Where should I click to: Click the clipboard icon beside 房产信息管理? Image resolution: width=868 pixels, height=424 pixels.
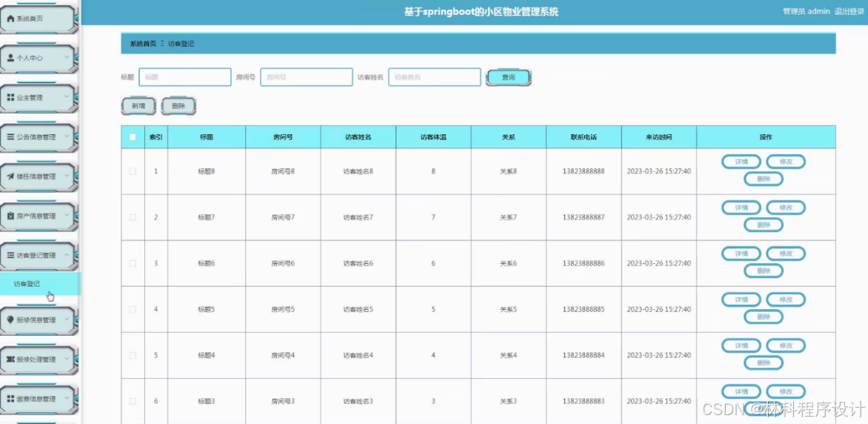pos(10,216)
